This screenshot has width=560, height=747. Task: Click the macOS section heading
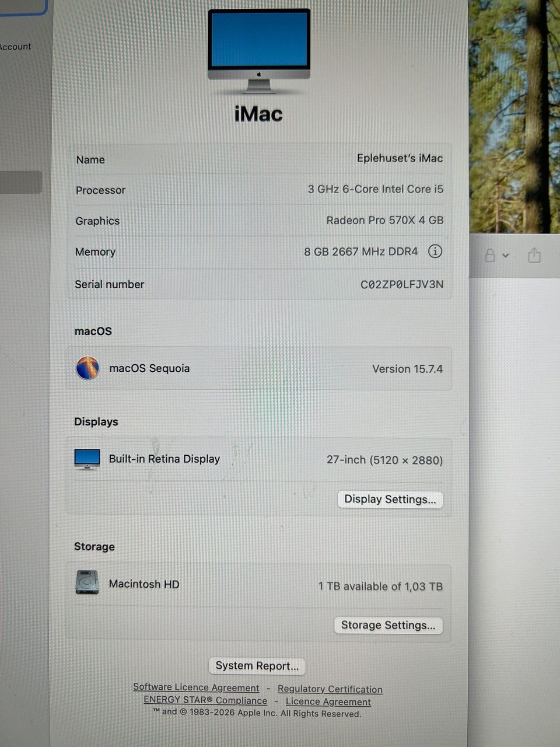point(93,331)
